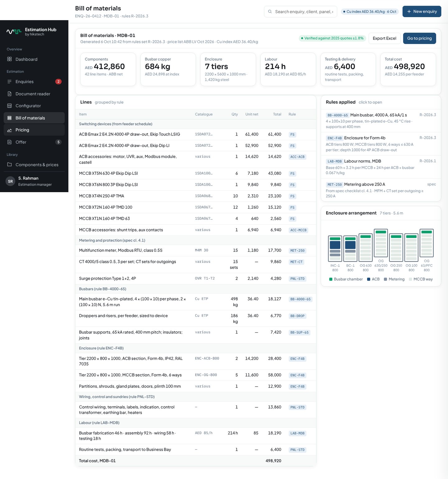Click the SR user avatar
This screenshot has height=479, width=448.
[11, 181]
